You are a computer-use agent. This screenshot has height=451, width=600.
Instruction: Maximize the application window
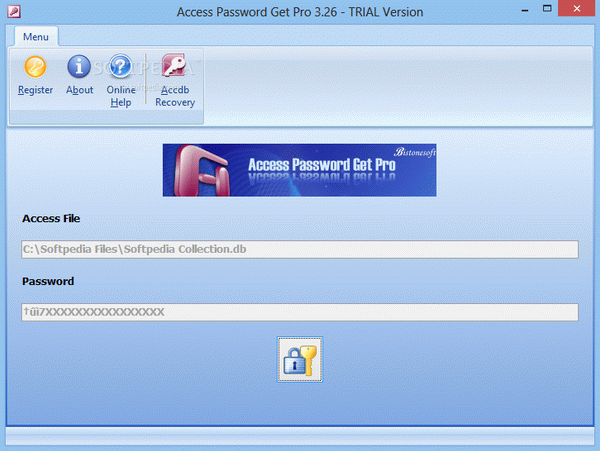547,8
